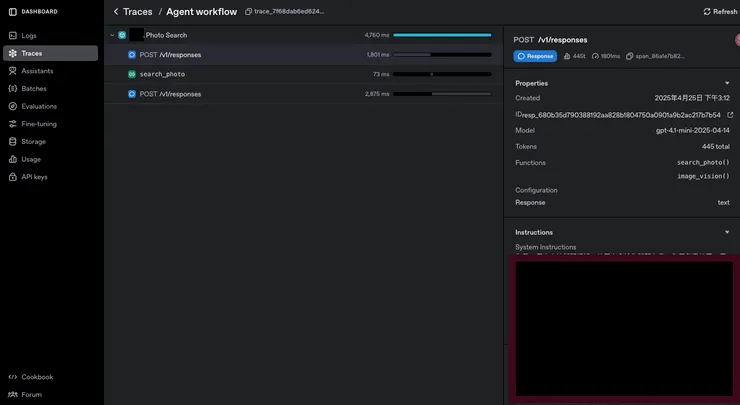Click the Fine-tuning sliders icon

click(x=13, y=124)
